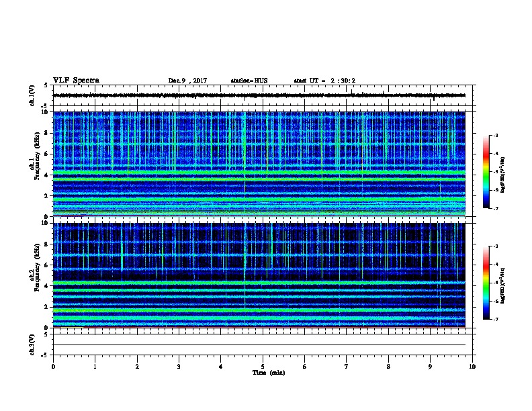
Task: Click the "4" kHz tick on ch.1 frequency axis
Action: [46, 175]
